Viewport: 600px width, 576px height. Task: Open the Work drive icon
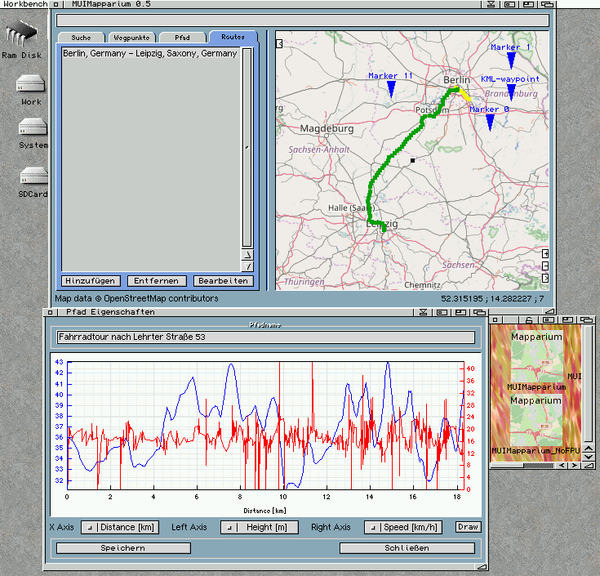coord(30,84)
